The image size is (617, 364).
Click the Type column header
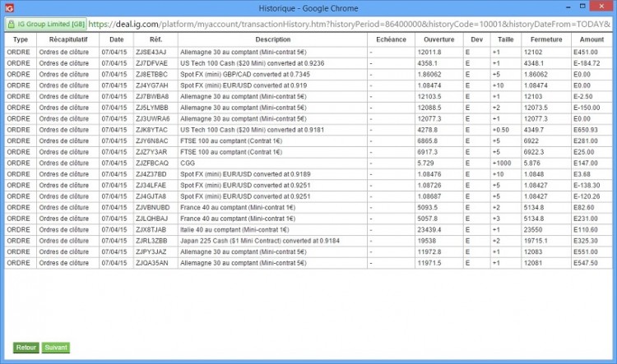tap(21, 39)
